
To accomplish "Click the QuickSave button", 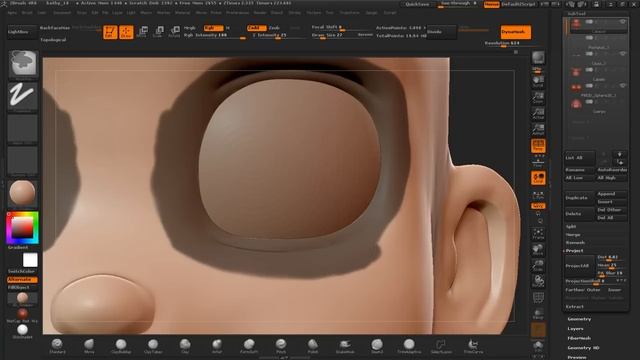I will (417, 4).
